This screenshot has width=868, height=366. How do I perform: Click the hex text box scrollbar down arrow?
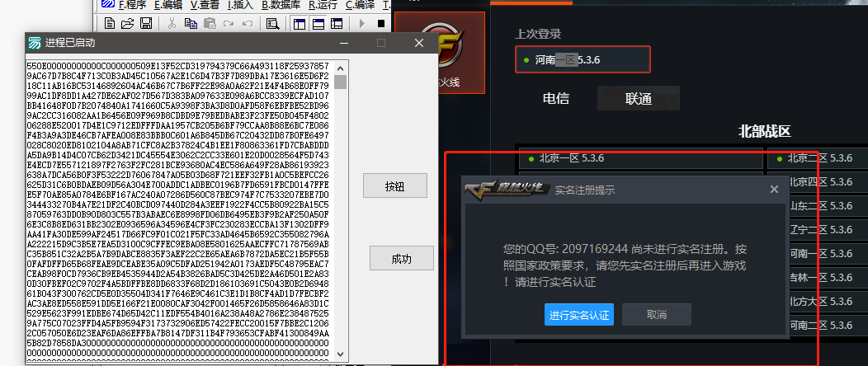tap(341, 354)
